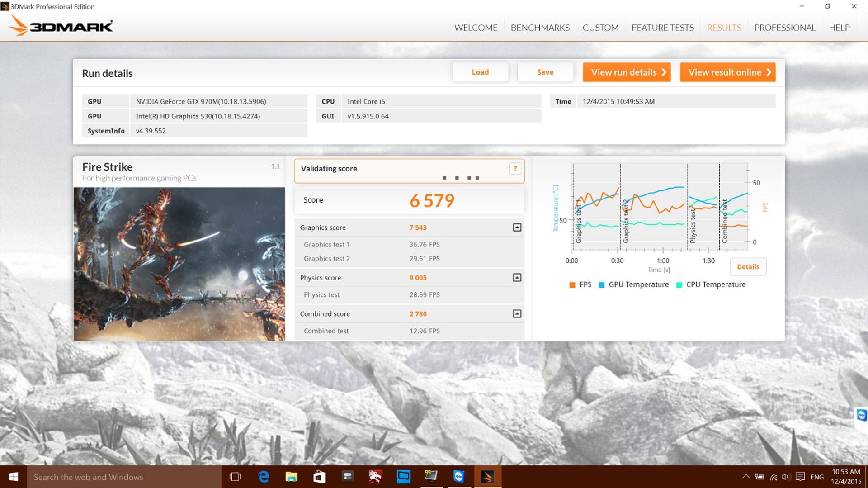Viewport: 868px width, 488px height.
Task: Click the ENG language indicator
Action: click(817, 477)
